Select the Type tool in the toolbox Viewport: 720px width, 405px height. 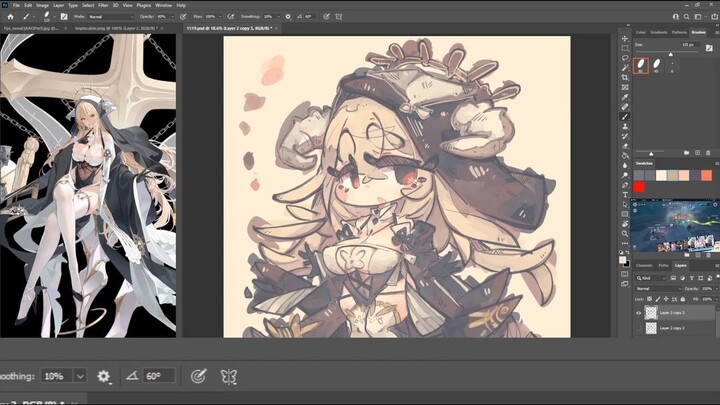625,195
